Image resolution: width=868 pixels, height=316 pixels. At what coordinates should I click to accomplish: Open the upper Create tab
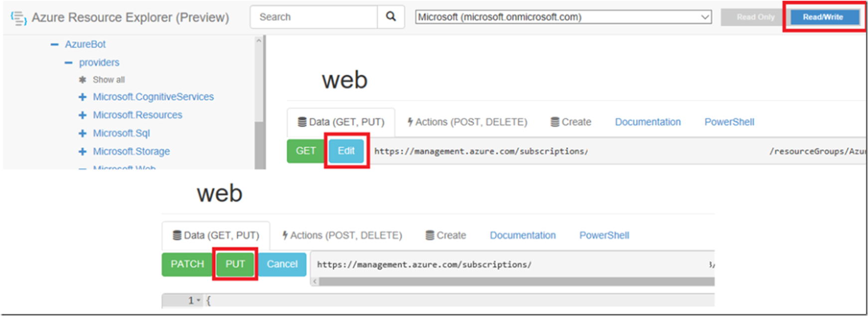click(x=571, y=122)
